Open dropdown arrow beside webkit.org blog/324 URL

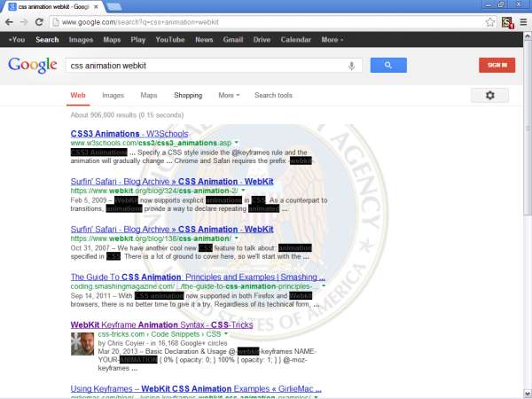(243, 191)
